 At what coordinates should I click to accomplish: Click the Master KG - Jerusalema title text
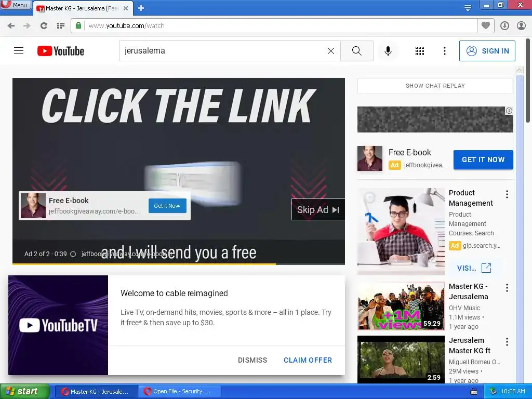[468, 291]
